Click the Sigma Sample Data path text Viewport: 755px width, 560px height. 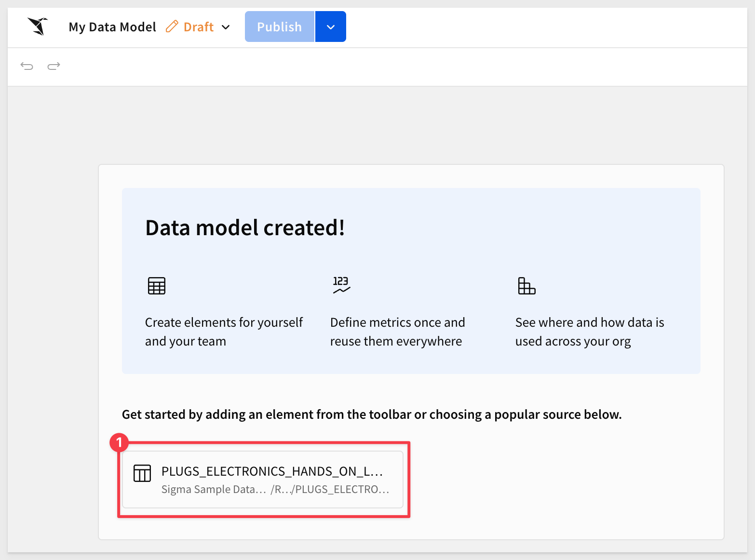coord(214,489)
